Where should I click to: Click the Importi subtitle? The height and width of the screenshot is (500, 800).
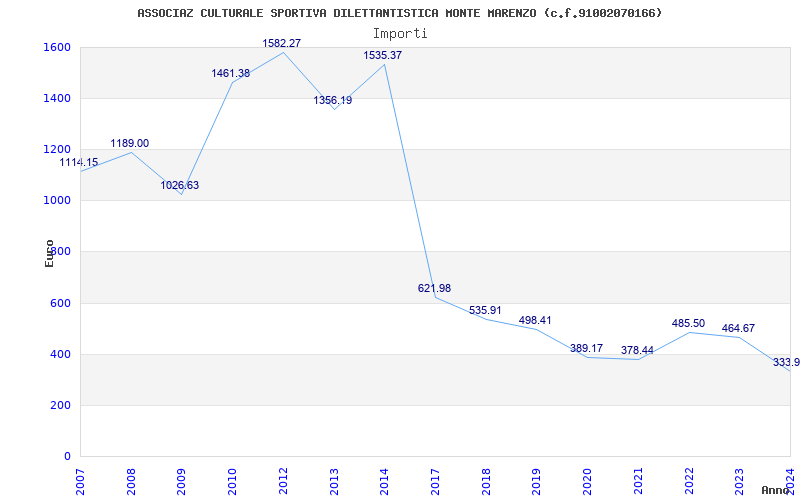[400, 34]
